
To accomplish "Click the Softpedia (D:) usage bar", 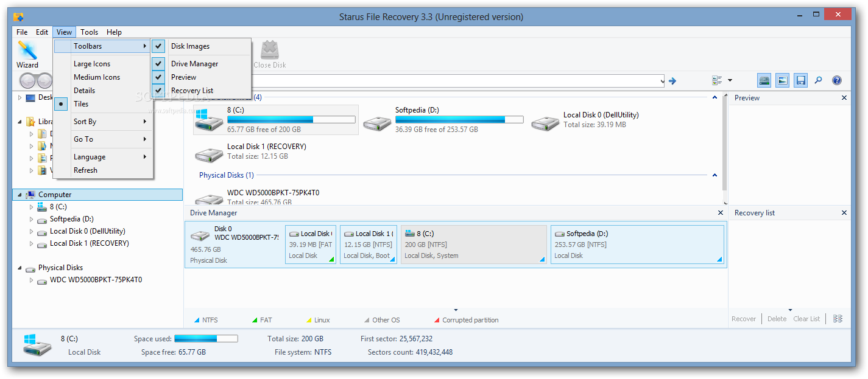I will (459, 120).
